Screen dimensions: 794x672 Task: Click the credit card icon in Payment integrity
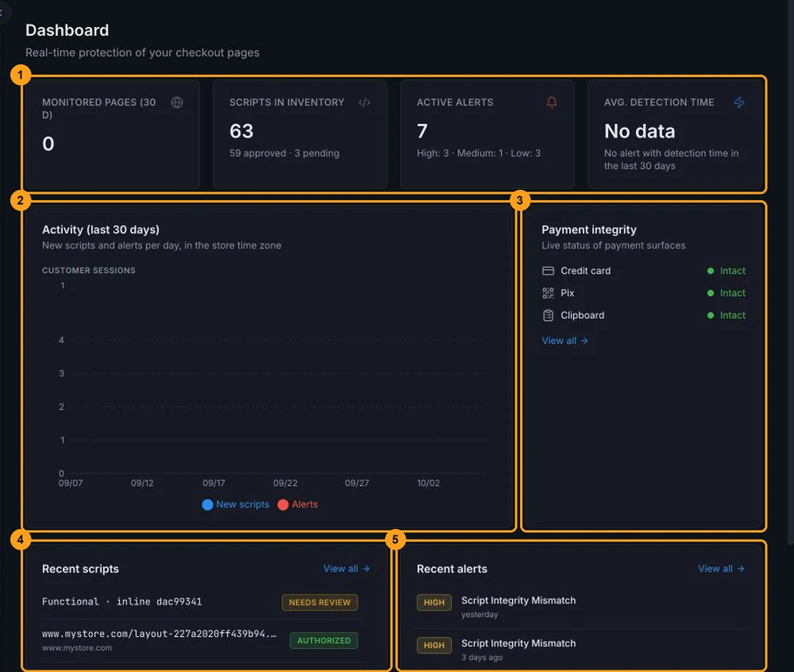(548, 271)
